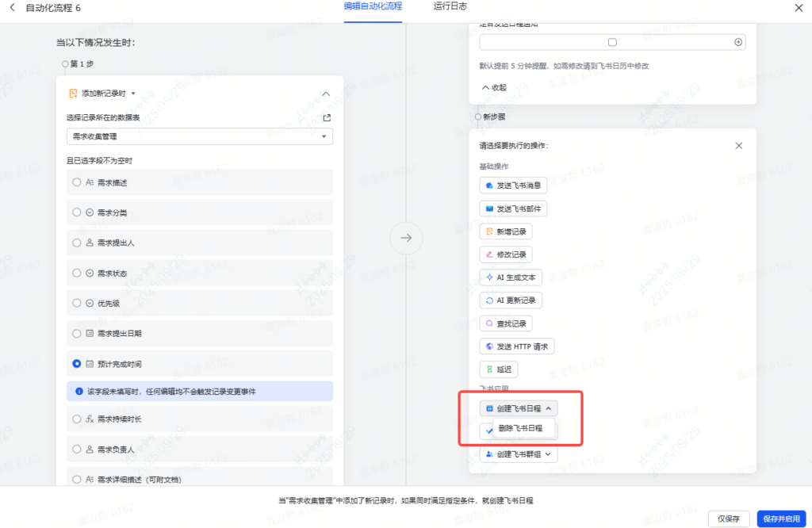Screen dimensions: 812x528
Task: Click the 仅保存 button
Action: pyautogui.click(x=728, y=518)
